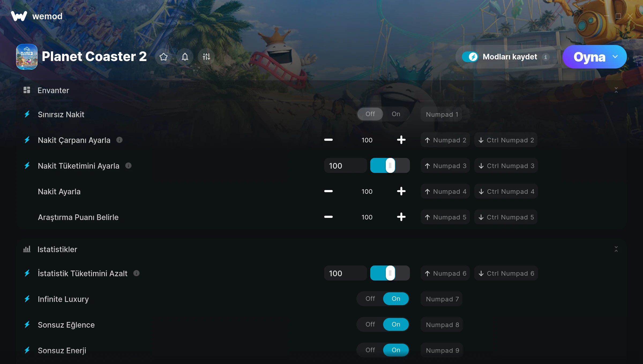Screen dimensions: 643x364
Task: Show info for İstatistik Tüketimini Azalt
Action: tap(136, 273)
